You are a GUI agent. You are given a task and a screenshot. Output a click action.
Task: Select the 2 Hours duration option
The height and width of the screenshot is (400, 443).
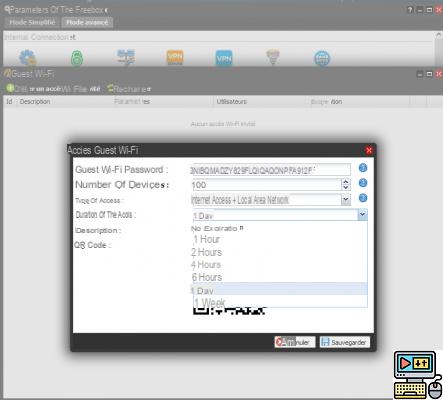pos(279,252)
